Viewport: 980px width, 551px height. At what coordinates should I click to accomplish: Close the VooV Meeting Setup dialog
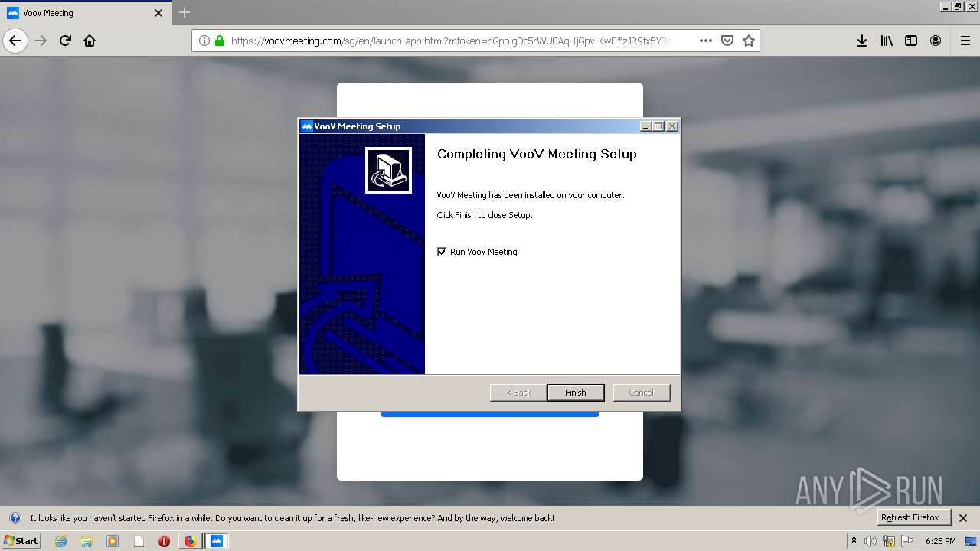point(671,126)
